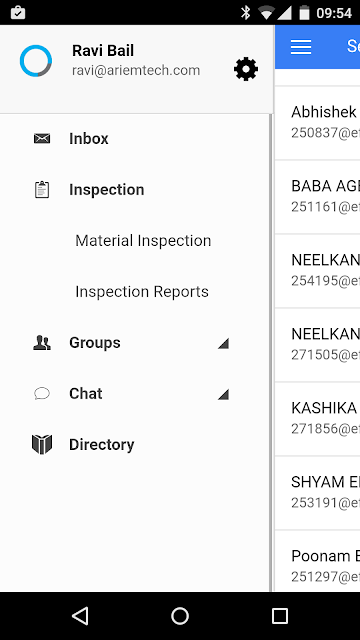Open Material Inspection submenu item
The image size is (360, 640).
click(x=143, y=240)
